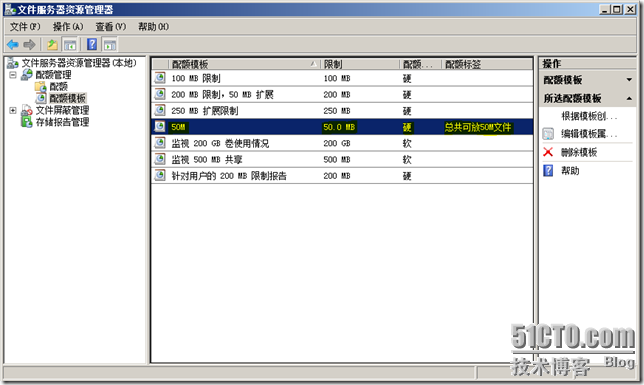The width and height of the screenshot is (644, 385).
Task: Click the Back arrow toolbar icon
Action: pyautogui.click(x=13, y=44)
